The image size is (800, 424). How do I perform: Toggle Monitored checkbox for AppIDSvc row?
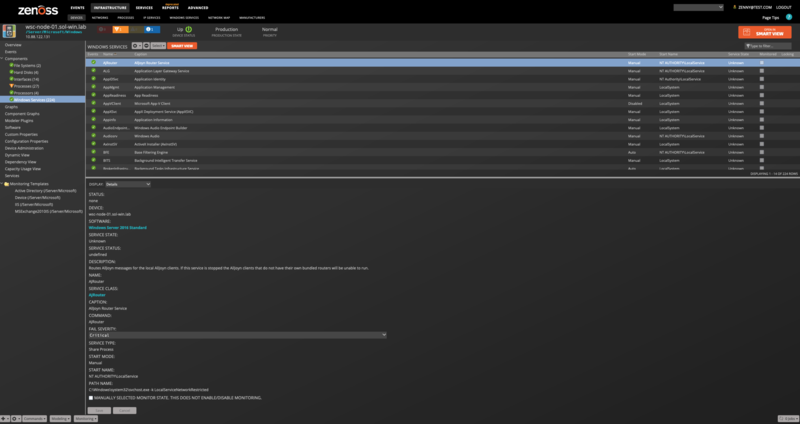(x=762, y=79)
